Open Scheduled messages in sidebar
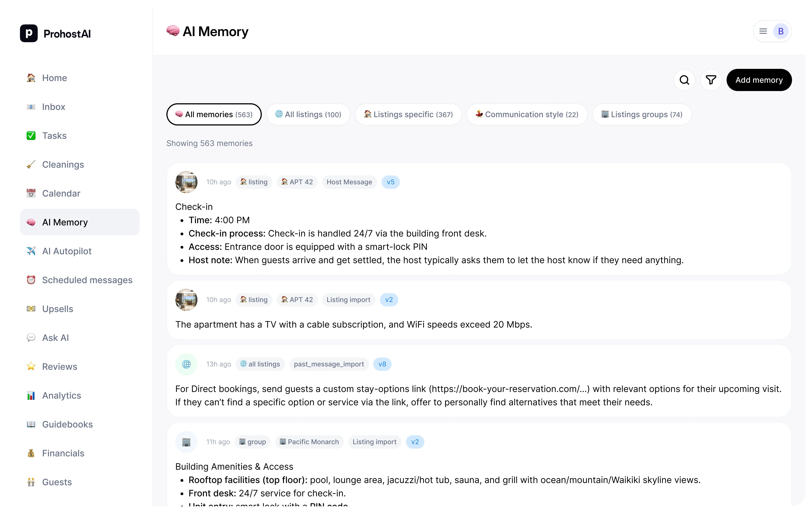The width and height of the screenshot is (812, 513). [x=87, y=280]
